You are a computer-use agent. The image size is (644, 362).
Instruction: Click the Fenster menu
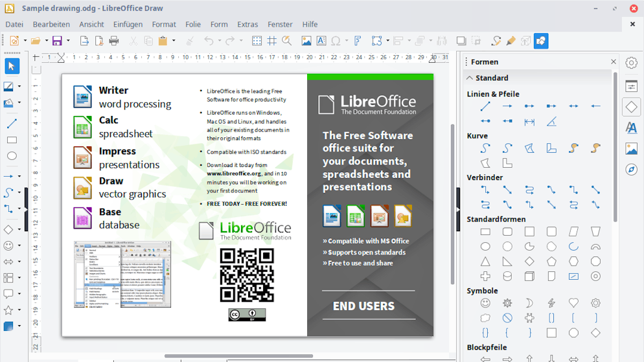coord(280,24)
